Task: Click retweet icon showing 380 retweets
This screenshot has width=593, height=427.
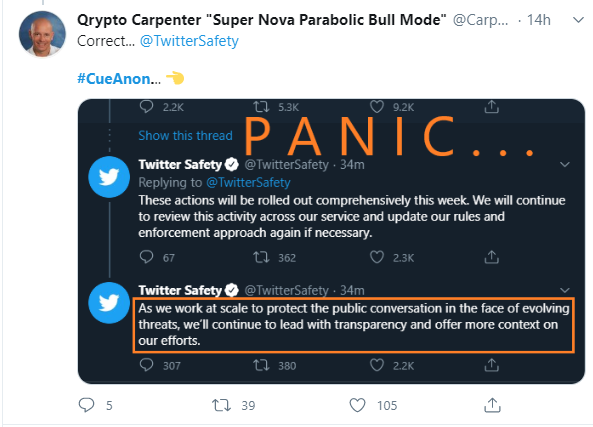Action: tap(261, 365)
